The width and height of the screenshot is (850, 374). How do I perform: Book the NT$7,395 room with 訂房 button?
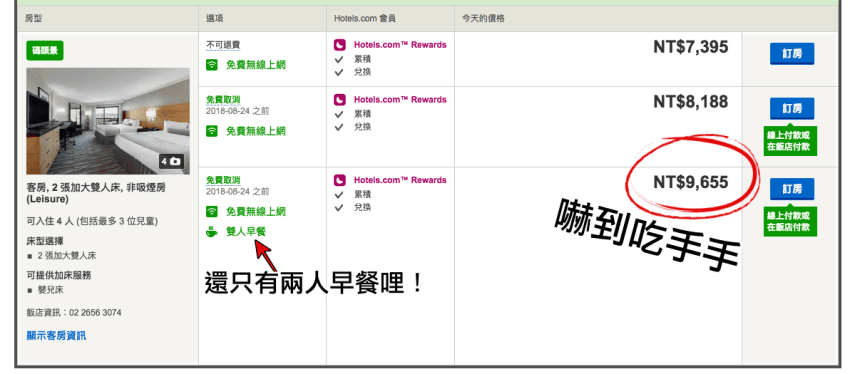pos(792,54)
